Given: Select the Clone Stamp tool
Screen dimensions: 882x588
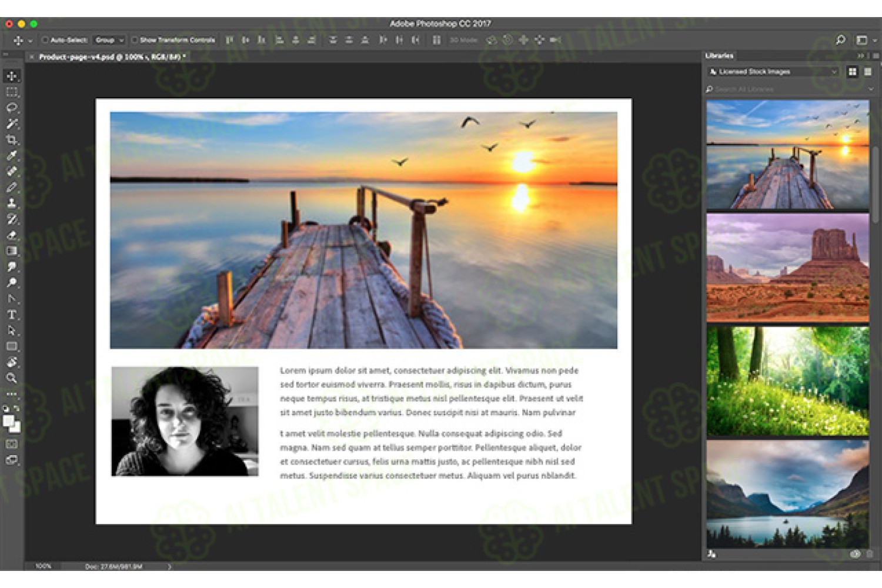Looking at the screenshot, I should (12, 203).
